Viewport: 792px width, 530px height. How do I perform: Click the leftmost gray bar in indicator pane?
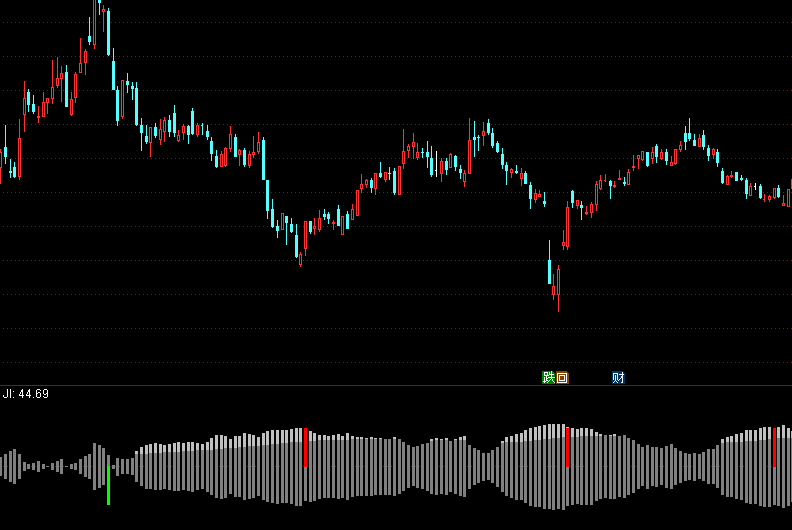pyautogui.click(x=2, y=466)
